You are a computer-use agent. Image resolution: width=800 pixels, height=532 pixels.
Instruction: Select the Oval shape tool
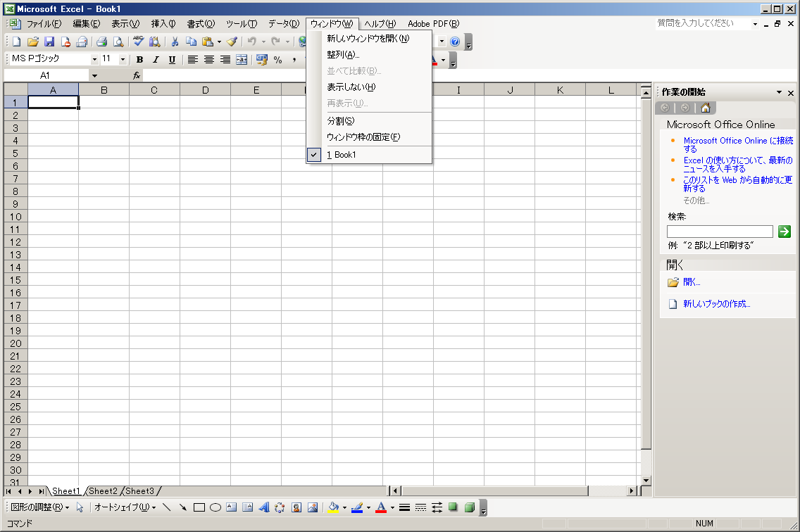[x=215, y=507]
